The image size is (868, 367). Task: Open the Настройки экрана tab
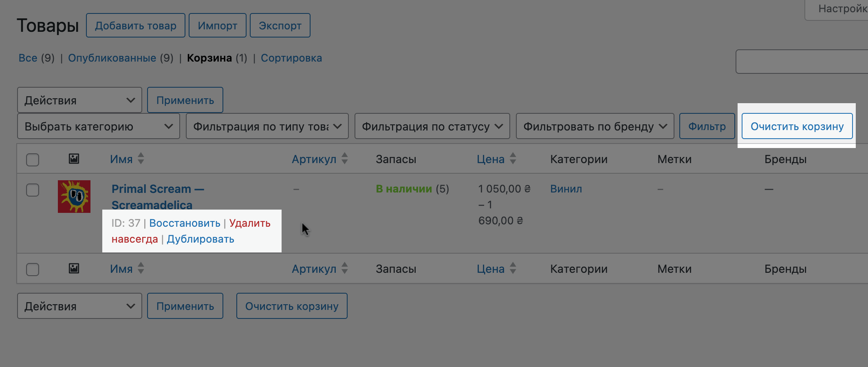pyautogui.click(x=837, y=9)
